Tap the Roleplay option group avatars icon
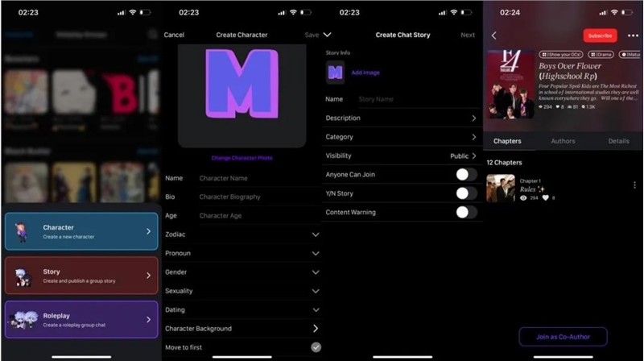Image resolution: width=644 pixels, height=361 pixels. (x=22, y=319)
